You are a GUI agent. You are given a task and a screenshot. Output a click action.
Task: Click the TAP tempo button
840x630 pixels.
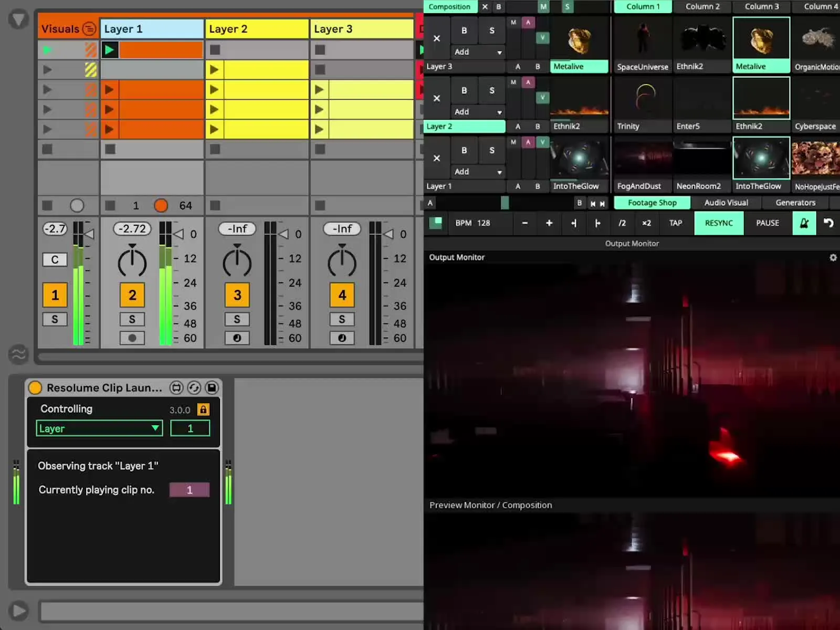675,223
